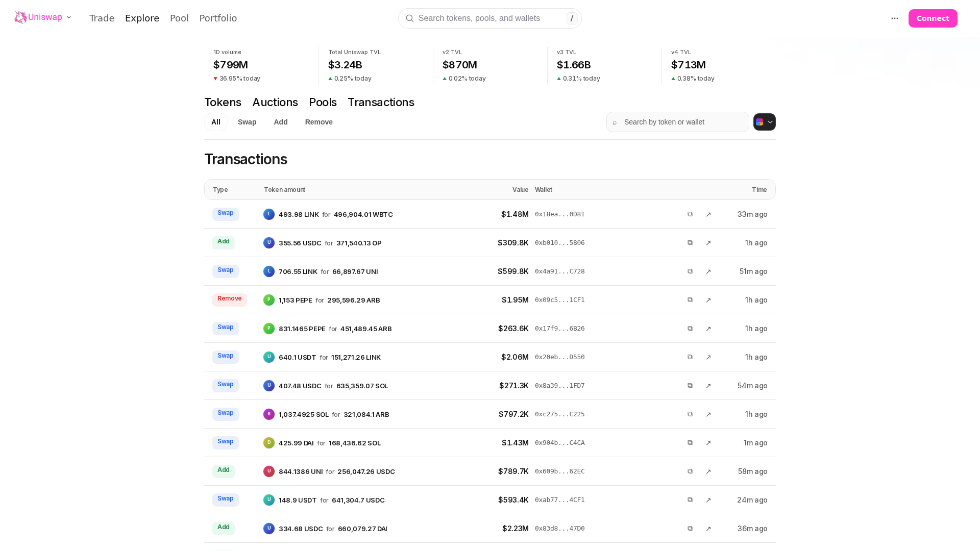Open the Portfolio page

coord(218,18)
